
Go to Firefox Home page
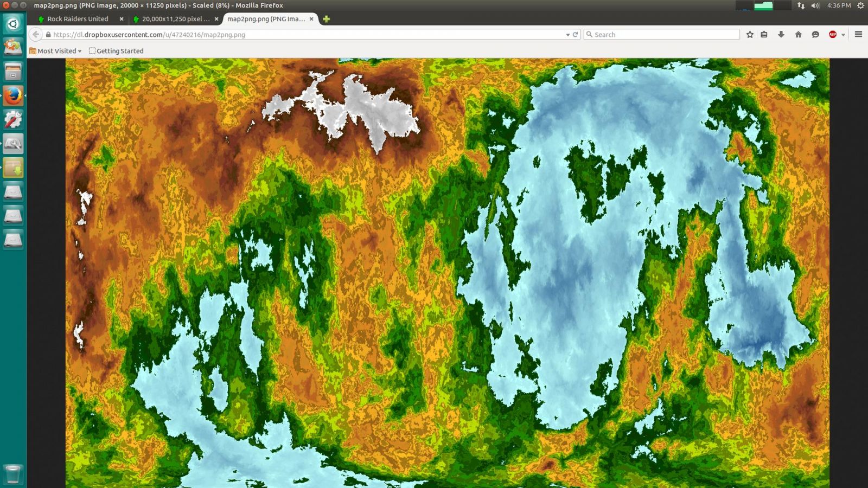(798, 34)
